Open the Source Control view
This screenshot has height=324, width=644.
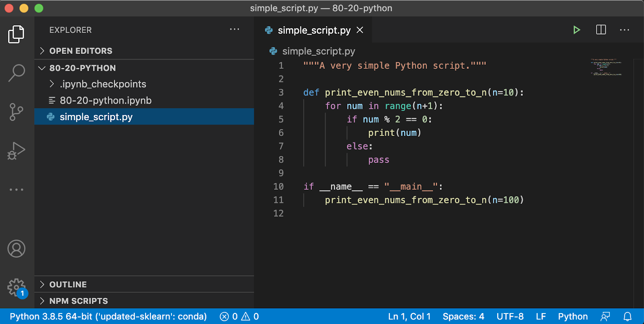(16, 112)
